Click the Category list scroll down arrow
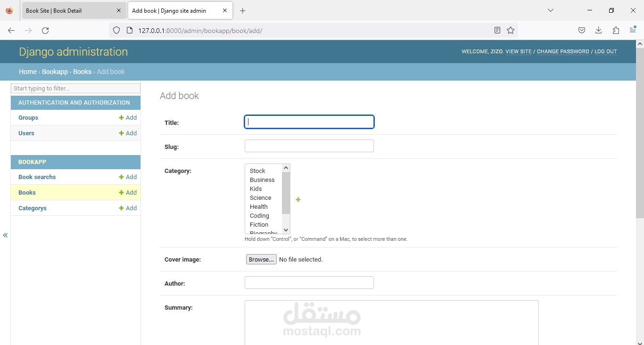The width and height of the screenshot is (644, 345). (x=286, y=230)
